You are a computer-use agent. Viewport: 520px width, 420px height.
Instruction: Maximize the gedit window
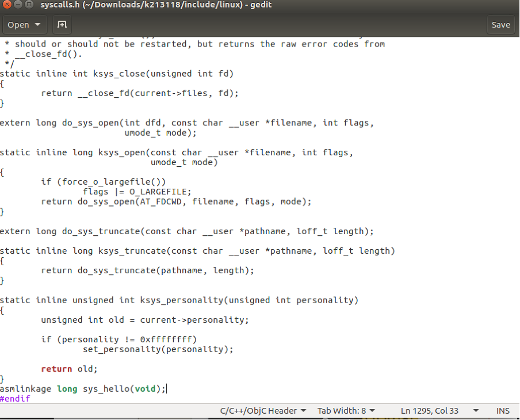29,5
